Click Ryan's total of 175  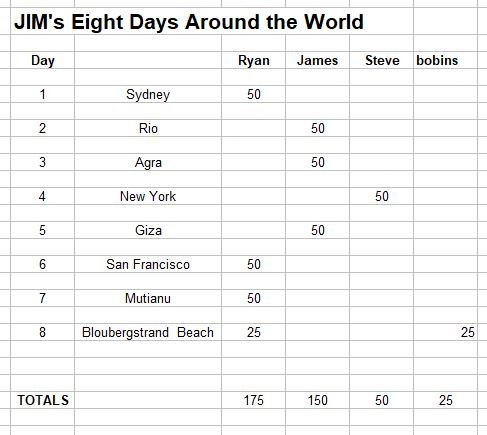(x=254, y=400)
